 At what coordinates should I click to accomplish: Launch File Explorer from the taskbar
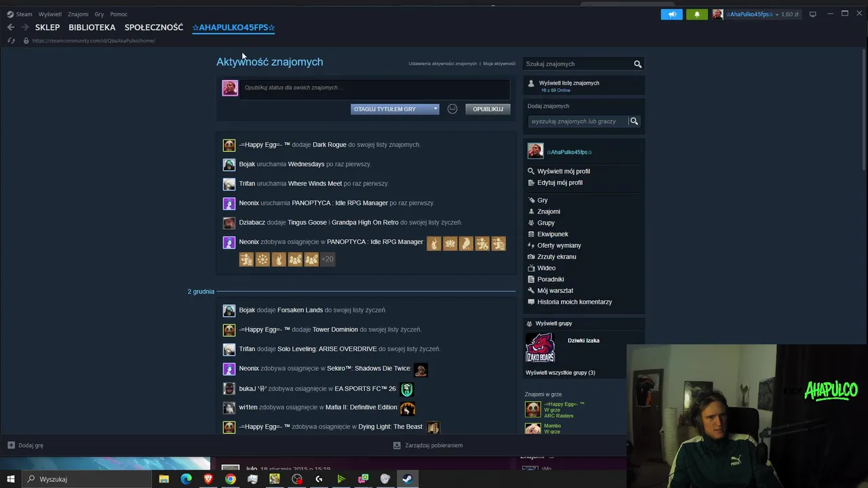pyautogui.click(x=164, y=479)
